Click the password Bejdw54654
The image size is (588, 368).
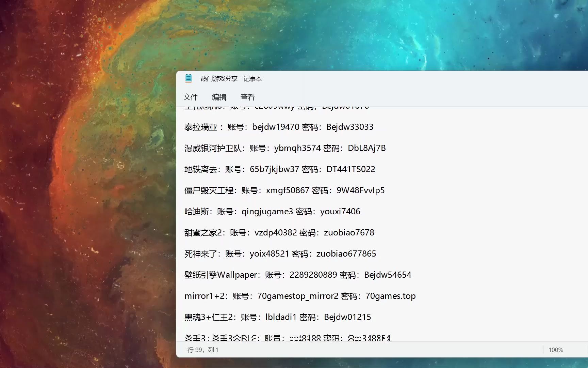[x=388, y=275]
